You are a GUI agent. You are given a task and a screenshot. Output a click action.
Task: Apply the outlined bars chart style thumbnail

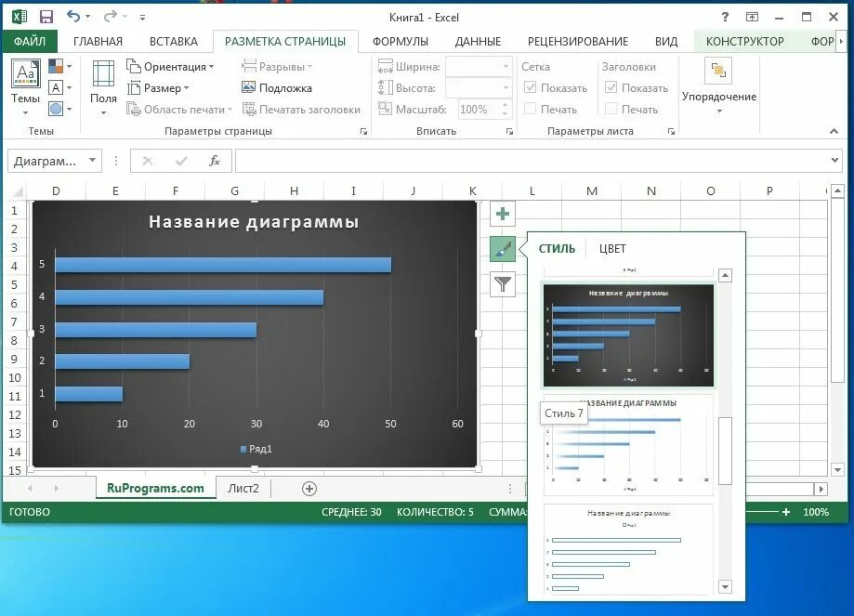628,550
